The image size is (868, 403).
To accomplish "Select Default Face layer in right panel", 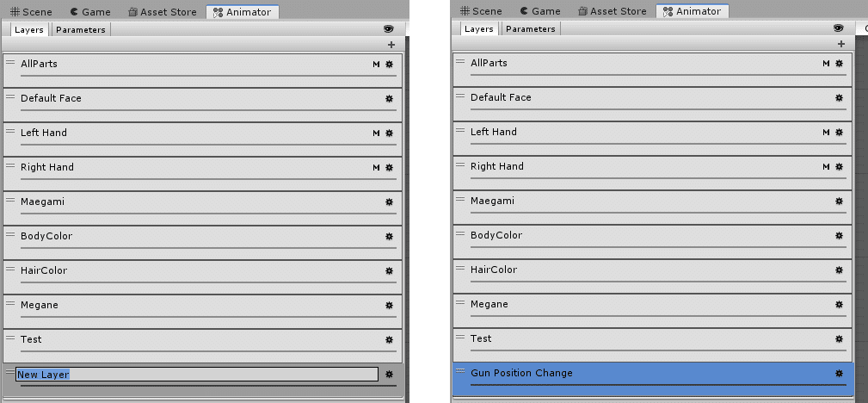I will (x=653, y=103).
